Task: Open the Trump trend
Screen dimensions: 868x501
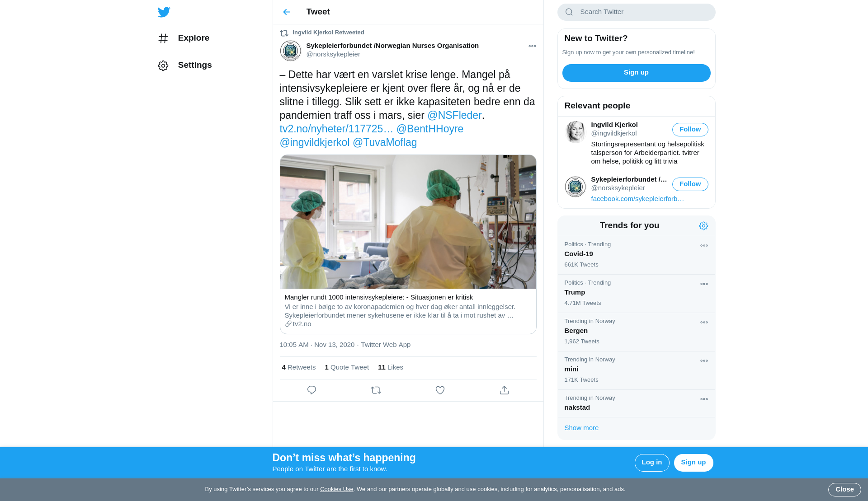Action: tap(636, 294)
